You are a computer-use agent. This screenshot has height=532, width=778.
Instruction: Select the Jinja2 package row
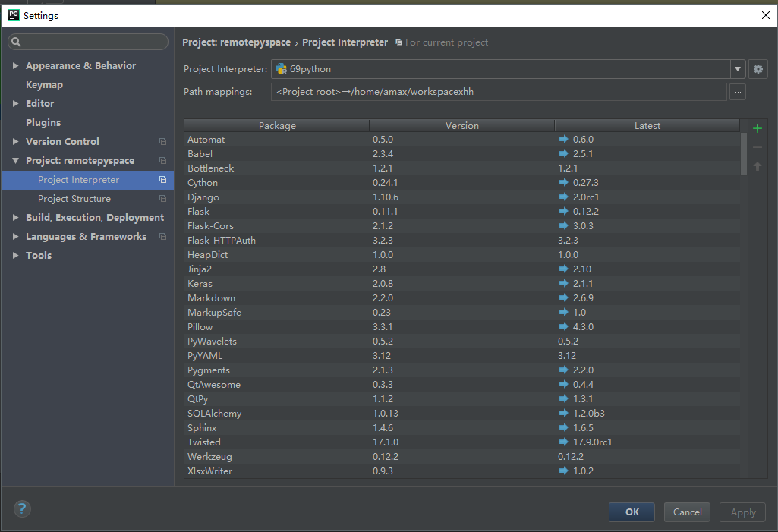coord(462,269)
